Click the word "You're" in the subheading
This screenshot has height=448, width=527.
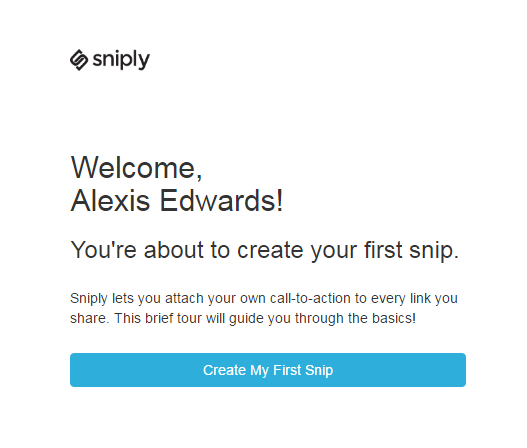click(104, 250)
